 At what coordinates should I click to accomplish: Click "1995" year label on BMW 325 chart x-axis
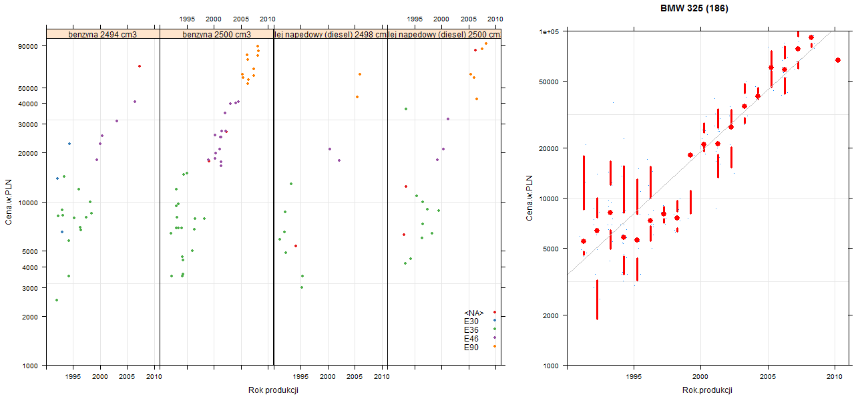tap(634, 377)
